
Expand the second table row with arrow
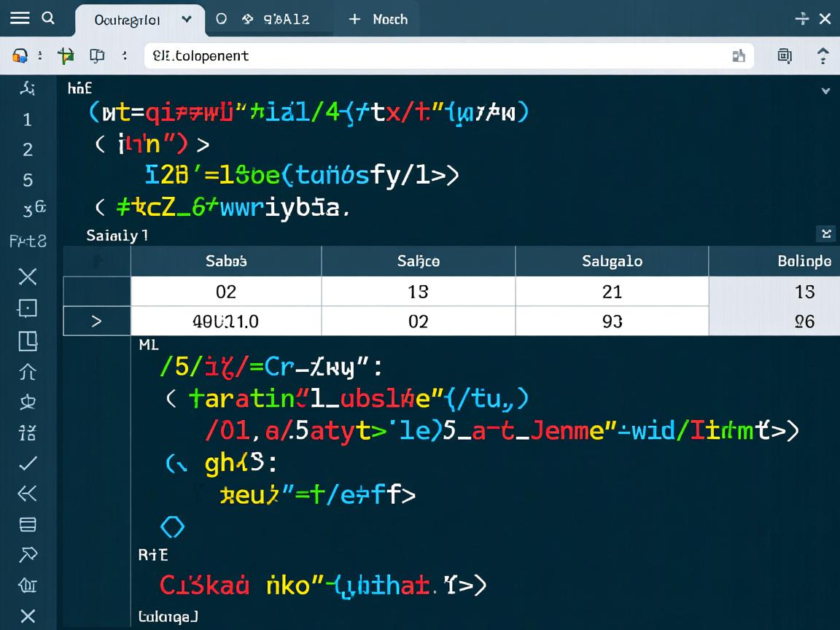pos(96,321)
